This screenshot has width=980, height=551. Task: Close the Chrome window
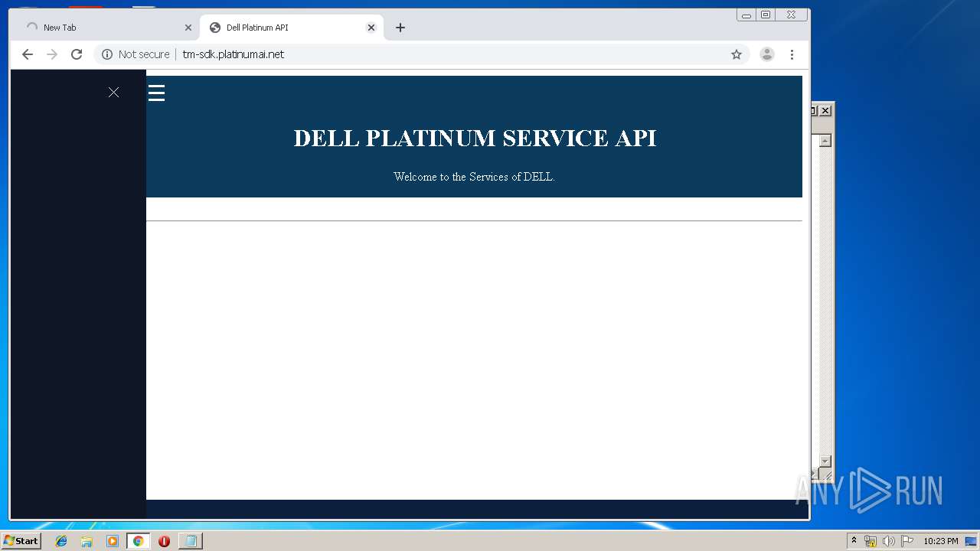[x=791, y=15]
